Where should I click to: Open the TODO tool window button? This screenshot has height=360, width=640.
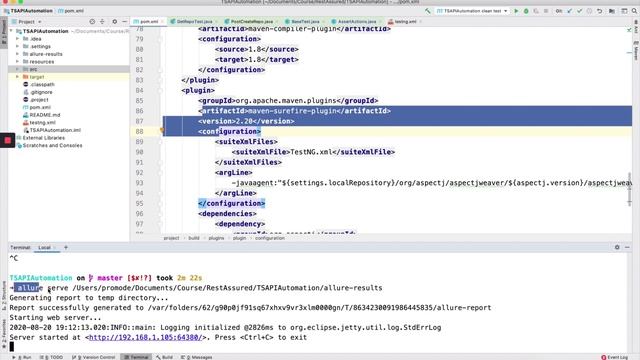point(52,357)
